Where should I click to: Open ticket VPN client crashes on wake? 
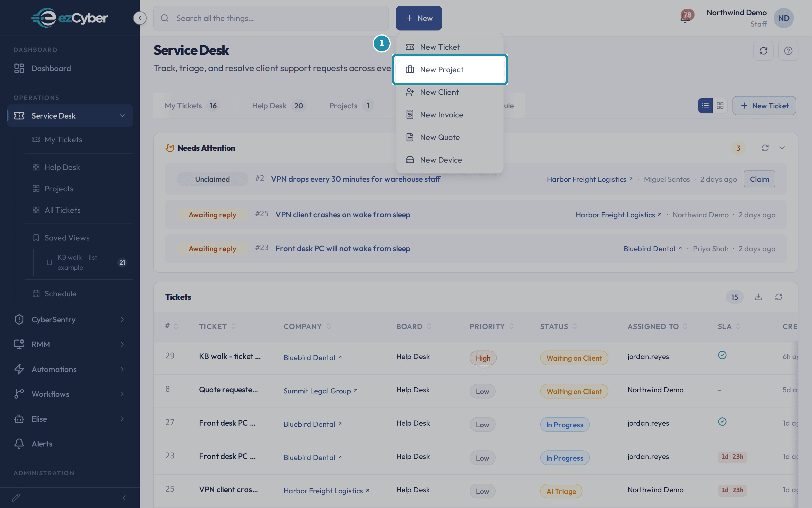(x=343, y=215)
